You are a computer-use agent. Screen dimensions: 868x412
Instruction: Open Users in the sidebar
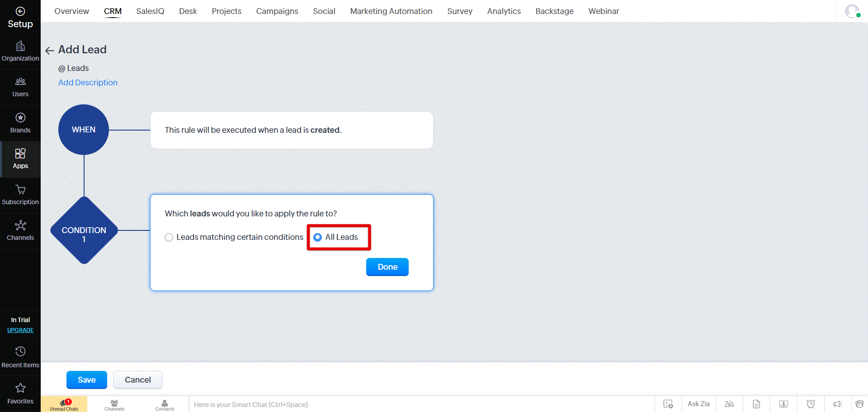pos(20,87)
